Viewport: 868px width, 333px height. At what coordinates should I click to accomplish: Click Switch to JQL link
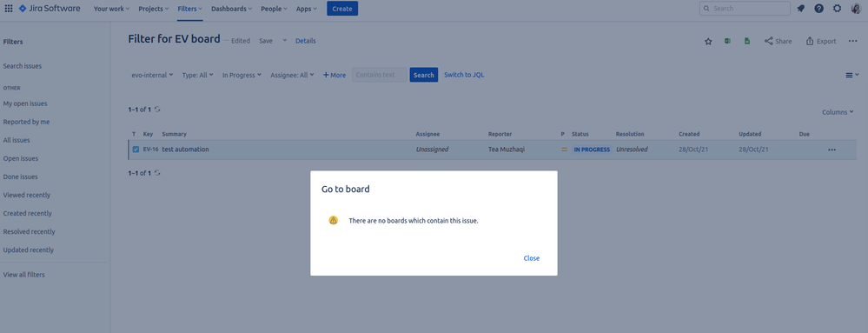click(x=464, y=75)
